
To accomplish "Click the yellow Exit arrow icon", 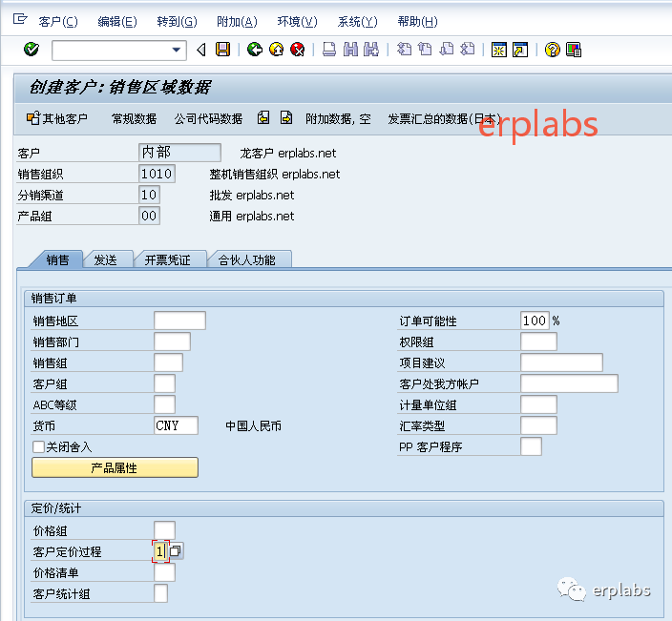I will coord(277,50).
